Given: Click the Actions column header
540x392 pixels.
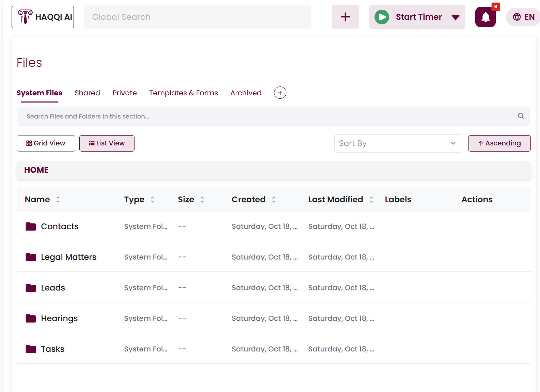Looking at the screenshot, I should click(477, 200).
